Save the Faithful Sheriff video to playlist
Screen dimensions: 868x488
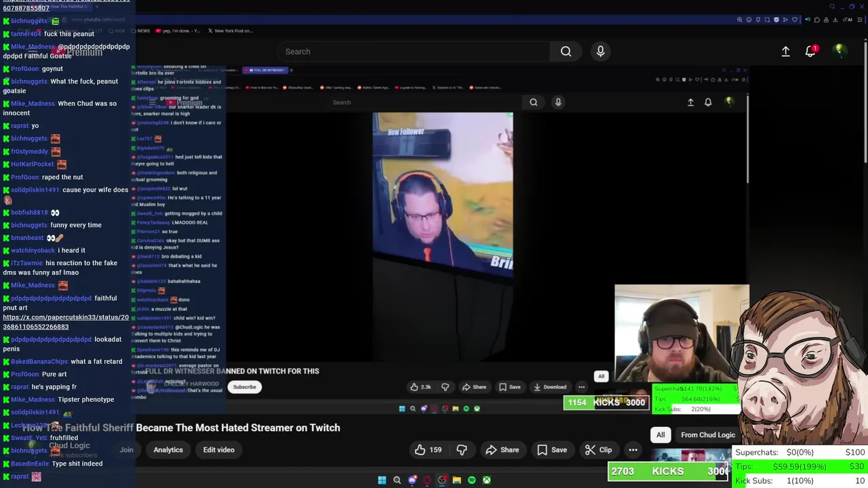tap(552, 450)
